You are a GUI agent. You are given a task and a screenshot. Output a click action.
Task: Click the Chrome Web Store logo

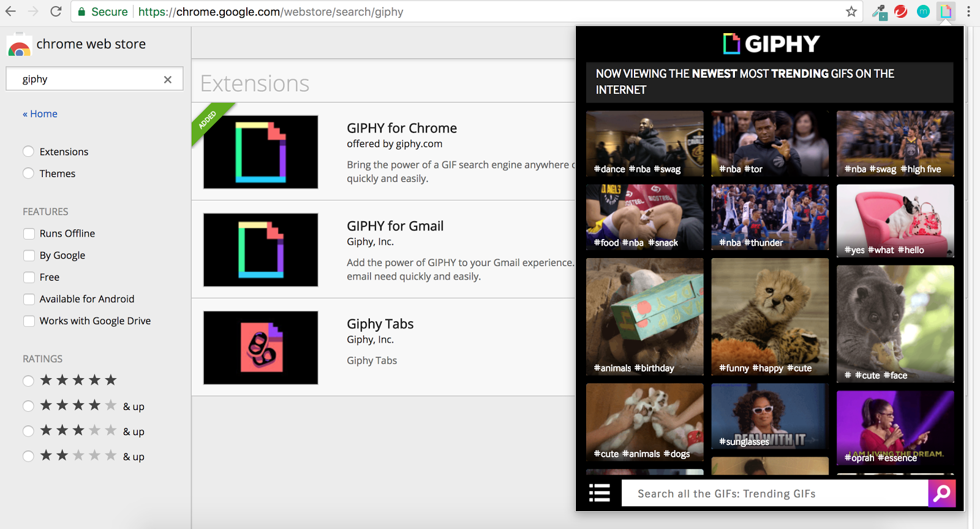[x=19, y=45]
